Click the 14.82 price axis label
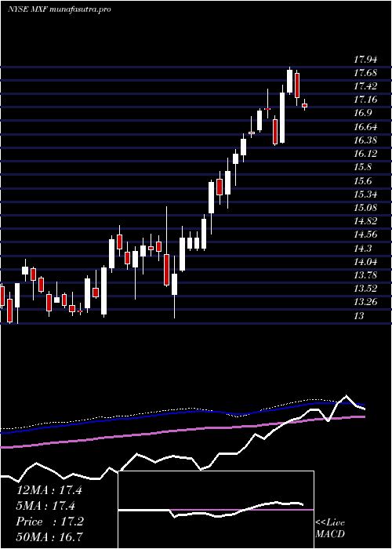Image resolution: width=392 pixels, height=549 pixels. [365, 221]
